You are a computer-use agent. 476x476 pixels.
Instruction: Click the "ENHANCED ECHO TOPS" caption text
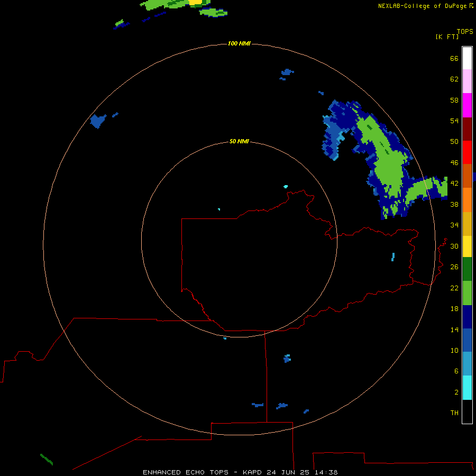[186, 472]
